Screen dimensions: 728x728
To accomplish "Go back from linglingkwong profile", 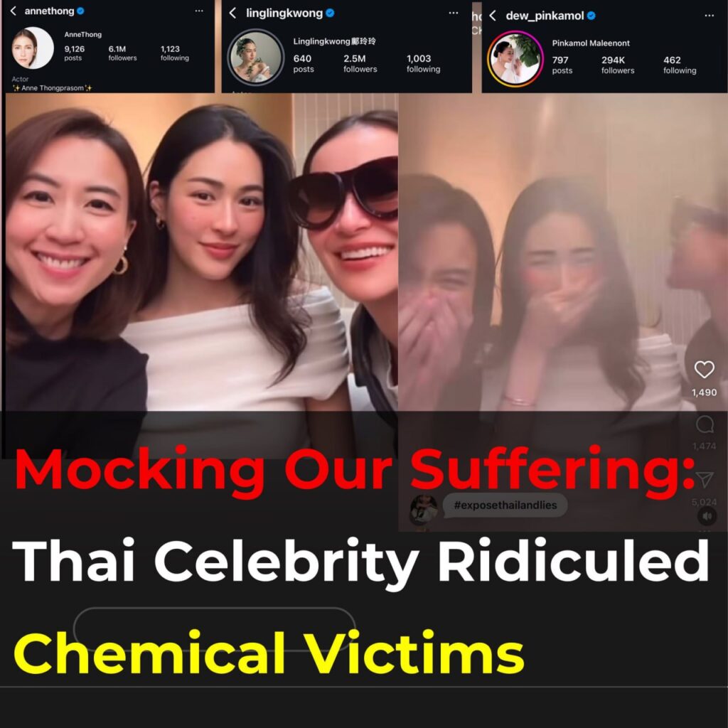I will (232, 13).
